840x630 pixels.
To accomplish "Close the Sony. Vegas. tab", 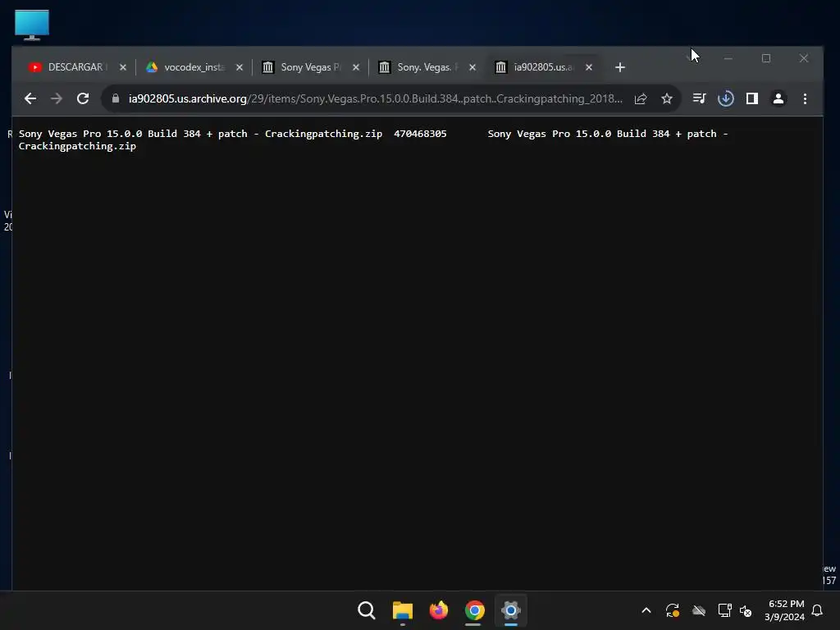I will coord(472,67).
